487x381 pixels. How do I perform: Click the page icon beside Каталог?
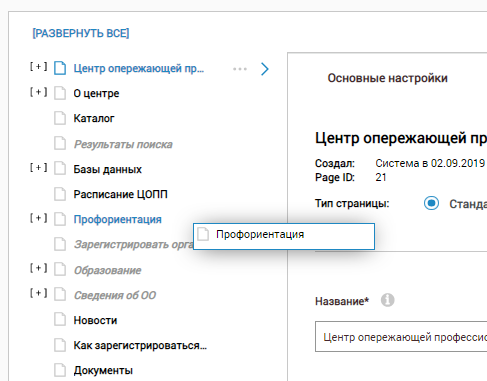60,118
